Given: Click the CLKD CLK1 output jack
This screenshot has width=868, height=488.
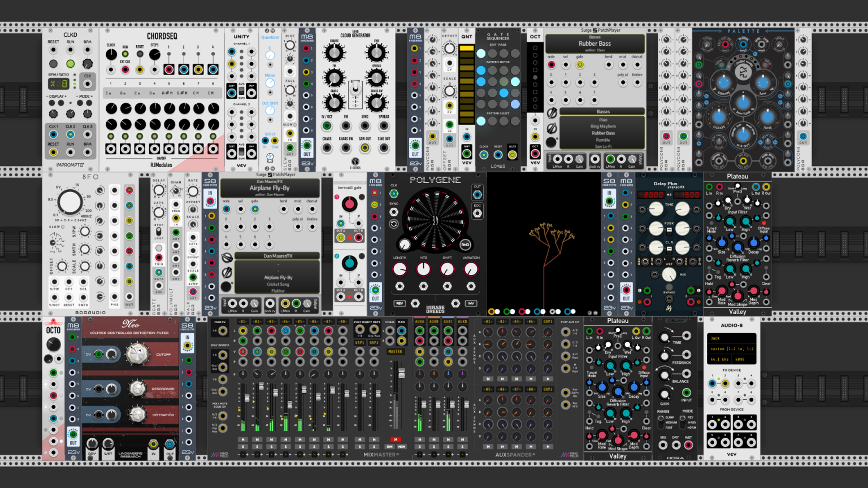Looking at the screenshot, I should coord(53,135).
